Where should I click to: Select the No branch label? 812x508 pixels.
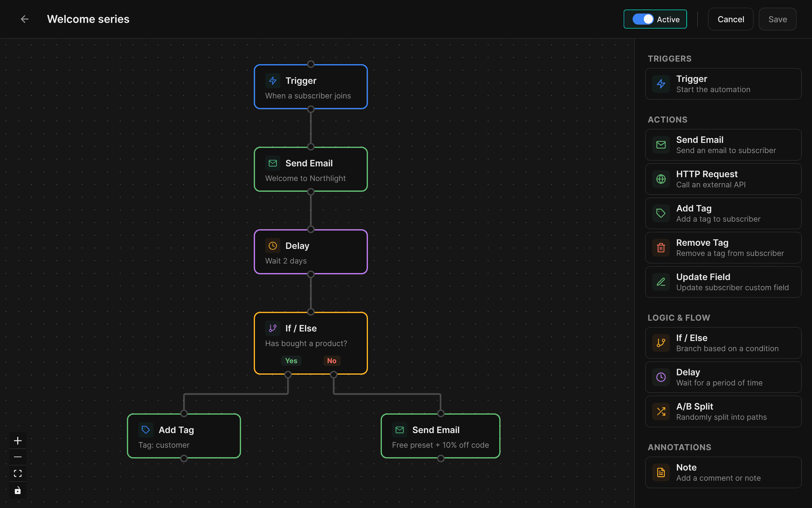click(x=332, y=361)
